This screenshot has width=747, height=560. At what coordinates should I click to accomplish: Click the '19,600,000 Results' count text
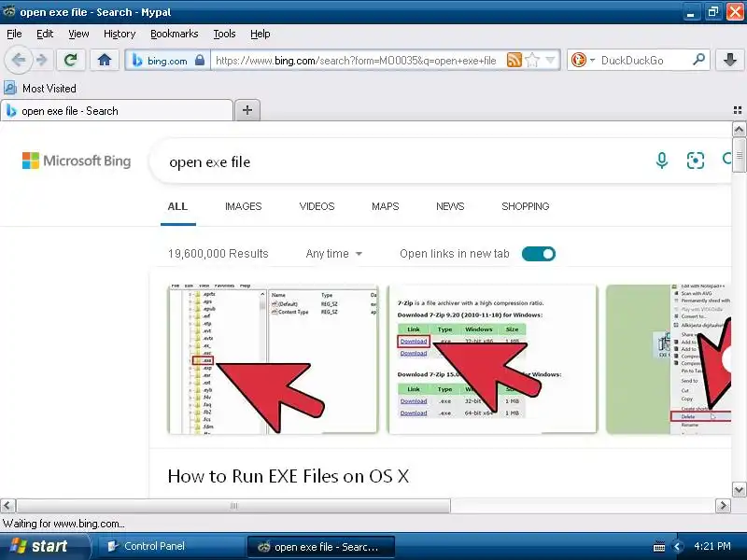[x=218, y=254]
